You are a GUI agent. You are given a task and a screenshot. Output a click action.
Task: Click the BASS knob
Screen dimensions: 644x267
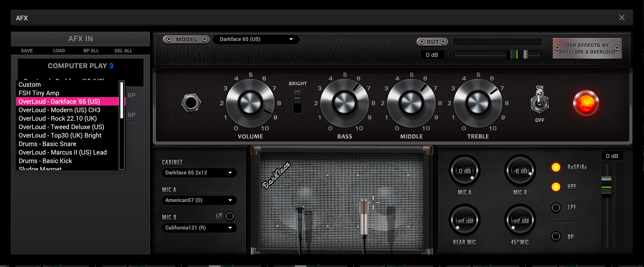click(x=344, y=103)
